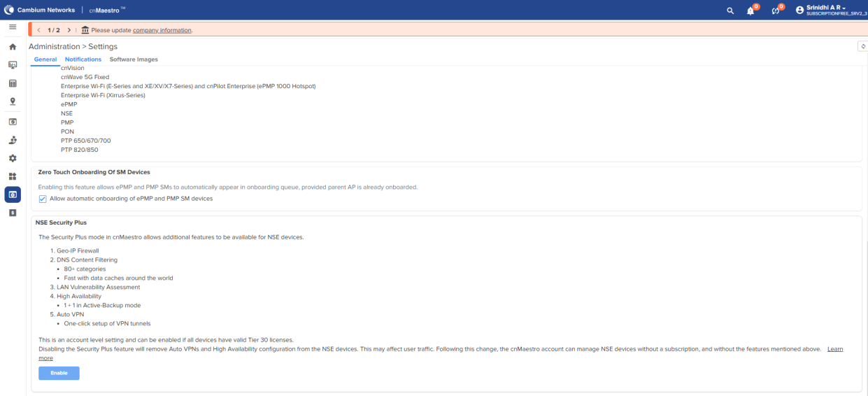868x396 pixels.
Task: Open the bottom dollar-sign sidebar icon
Action: click(x=12, y=213)
